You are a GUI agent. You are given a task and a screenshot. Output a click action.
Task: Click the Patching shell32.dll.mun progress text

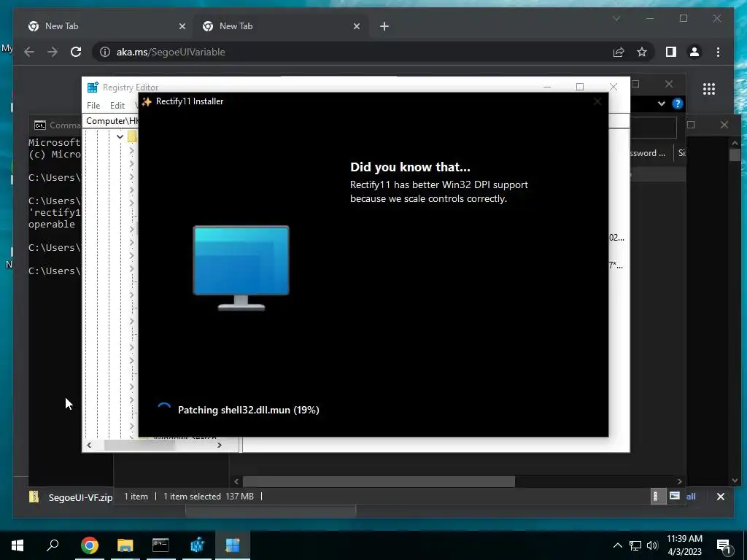[248, 410]
